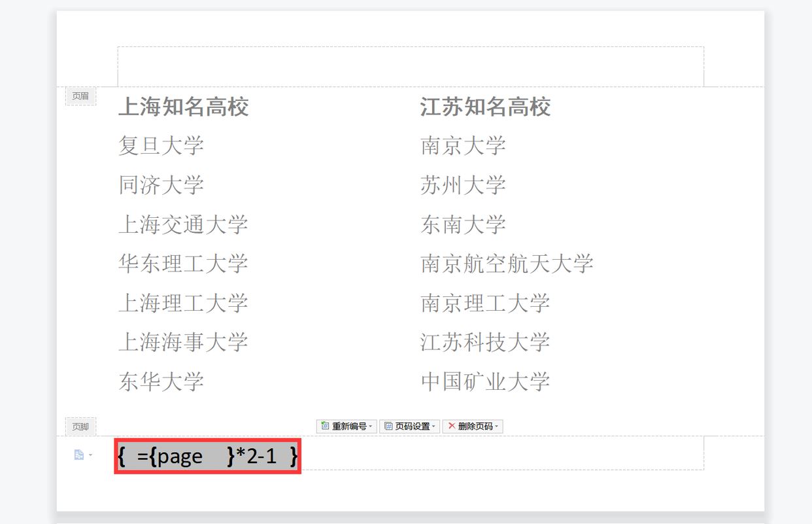The image size is (812, 524).
Task: Click the heading 上海知名高校
Action: (x=183, y=107)
